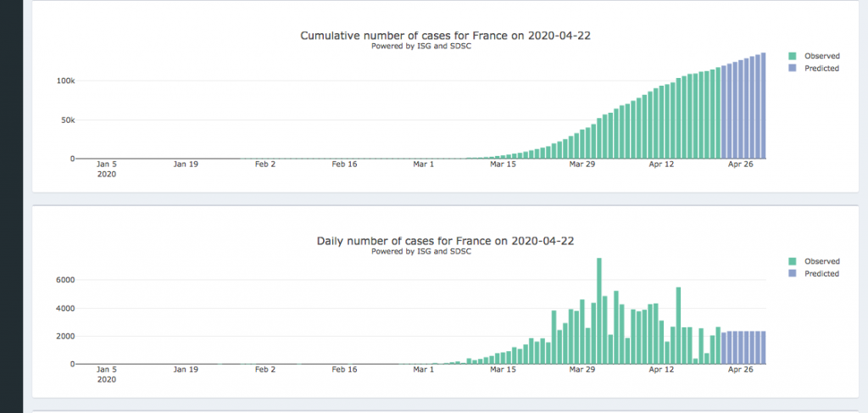Click the 50k y-axis label
The width and height of the screenshot is (868, 413).
(x=68, y=120)
